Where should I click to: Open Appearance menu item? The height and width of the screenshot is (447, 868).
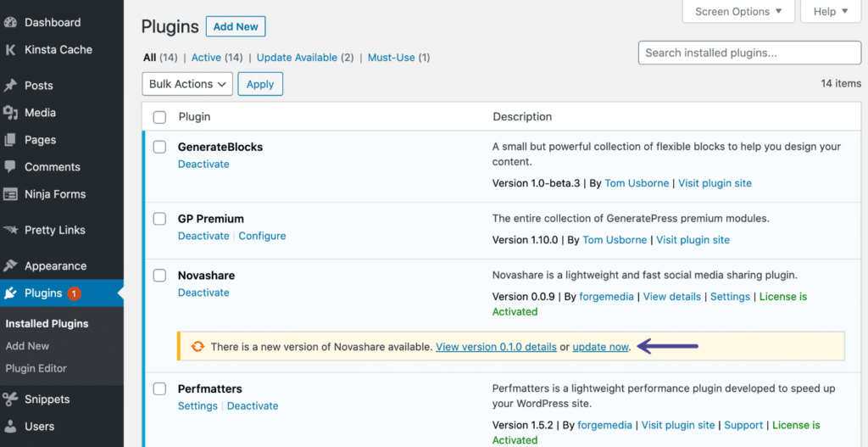(x=55, y=265)
